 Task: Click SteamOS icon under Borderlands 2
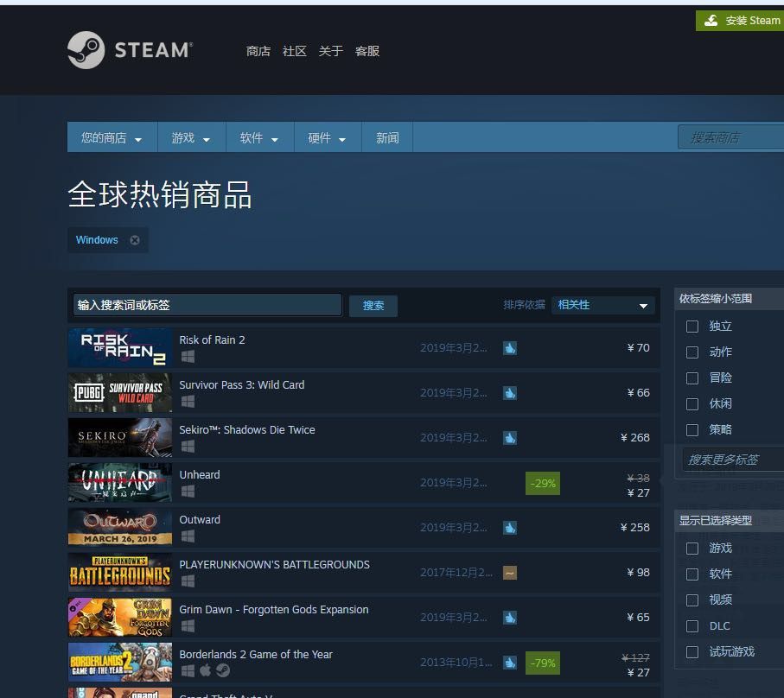223,670
